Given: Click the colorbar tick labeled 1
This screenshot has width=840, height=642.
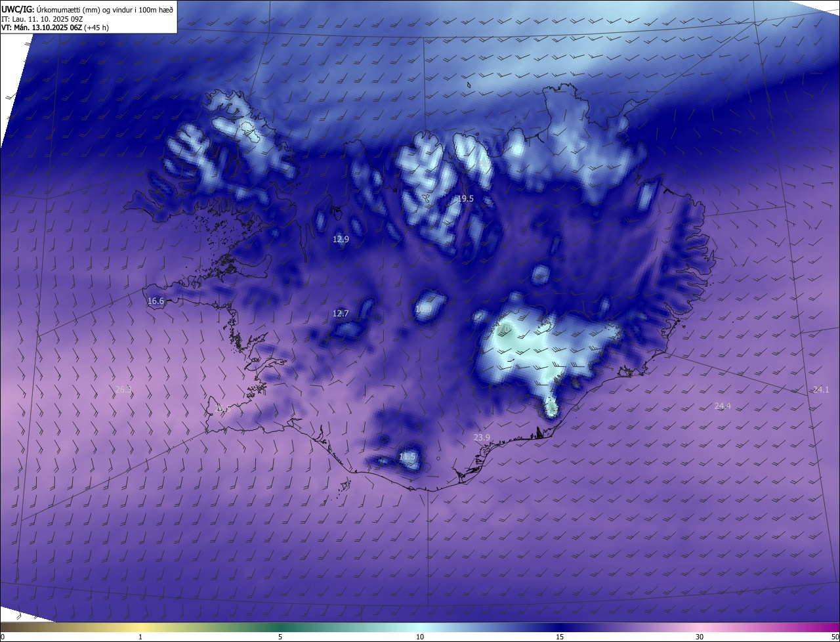Looking at the screenshot, I should coord(140,637).
